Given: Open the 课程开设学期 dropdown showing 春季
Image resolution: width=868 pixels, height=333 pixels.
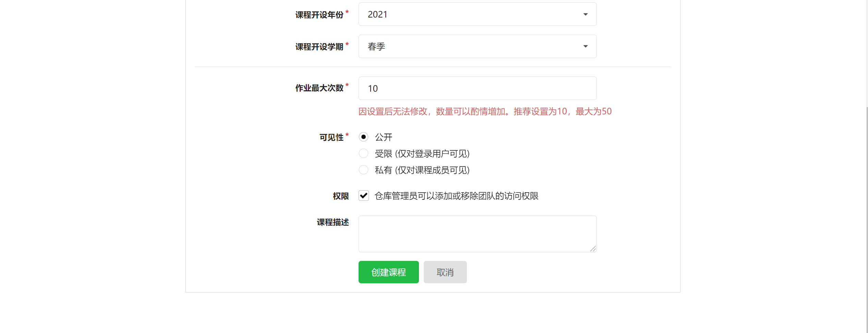Looking at the screenshot, I should coord(478,46).
